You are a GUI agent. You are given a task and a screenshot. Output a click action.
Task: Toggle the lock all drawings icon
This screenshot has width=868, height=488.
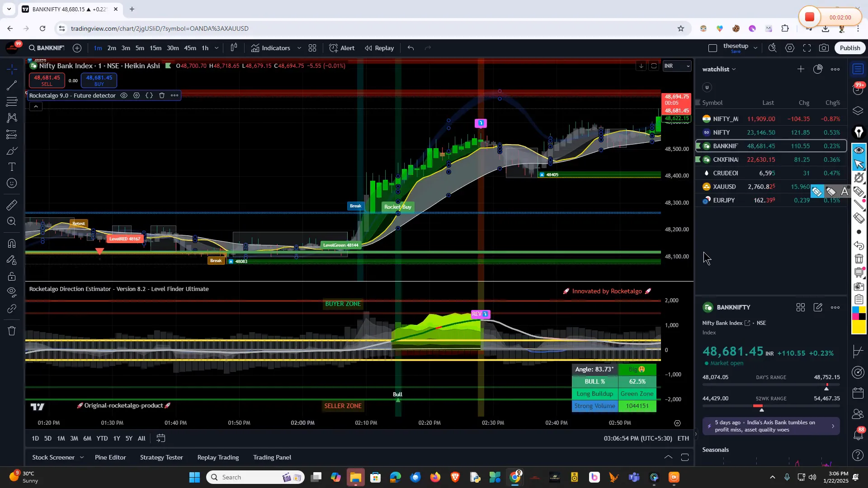(x=12, y=276)
